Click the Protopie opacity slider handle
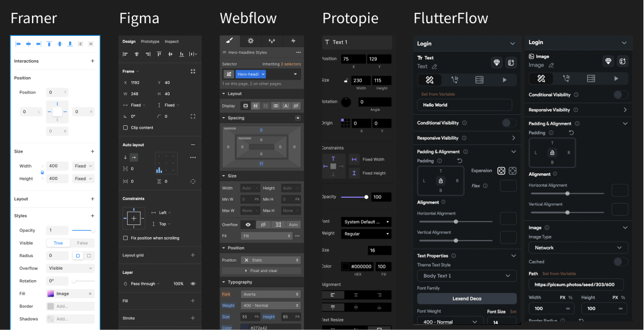This screenshot has width=644, height=330. [366, 197]
